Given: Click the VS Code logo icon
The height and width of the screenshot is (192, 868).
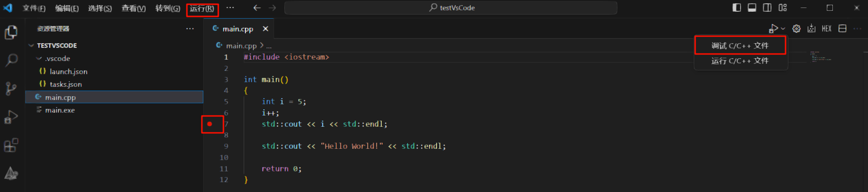Looking at the screenshot, I should tap(8, 8).
